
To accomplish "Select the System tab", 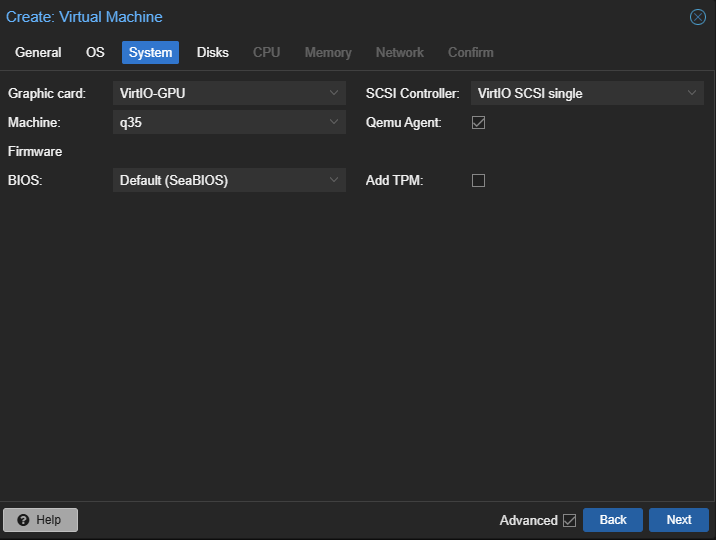I will click(x=150, y=52).
